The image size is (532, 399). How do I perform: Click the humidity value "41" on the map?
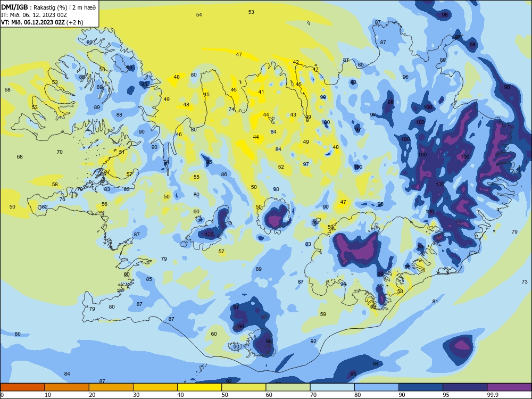(x=261, y=92)
